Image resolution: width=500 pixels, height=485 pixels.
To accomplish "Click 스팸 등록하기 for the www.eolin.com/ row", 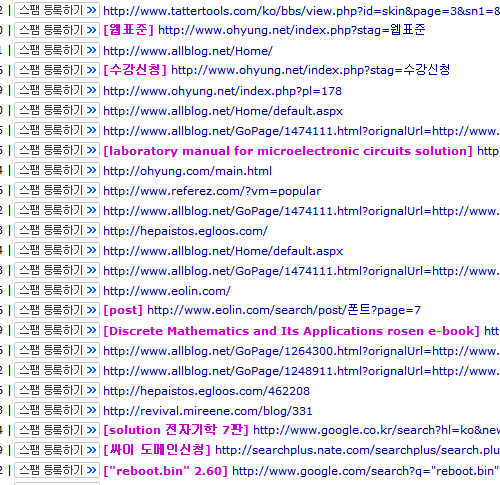I will tap(57, 290).
